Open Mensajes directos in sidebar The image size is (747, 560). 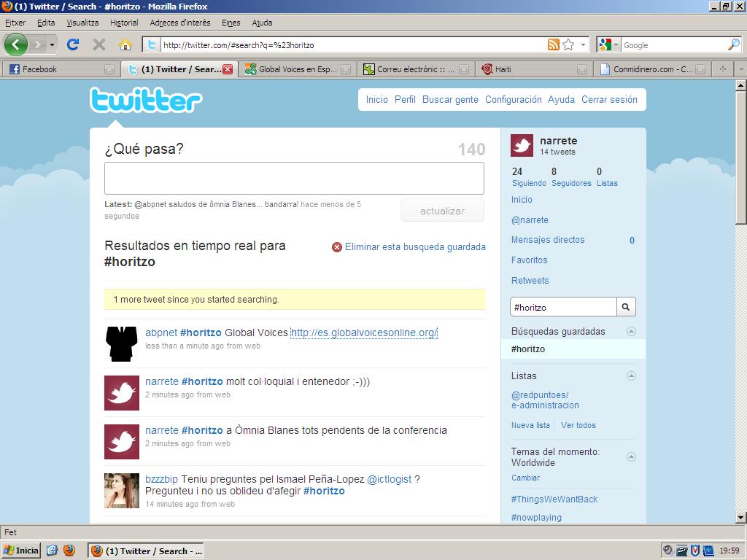tap(548, 239)
